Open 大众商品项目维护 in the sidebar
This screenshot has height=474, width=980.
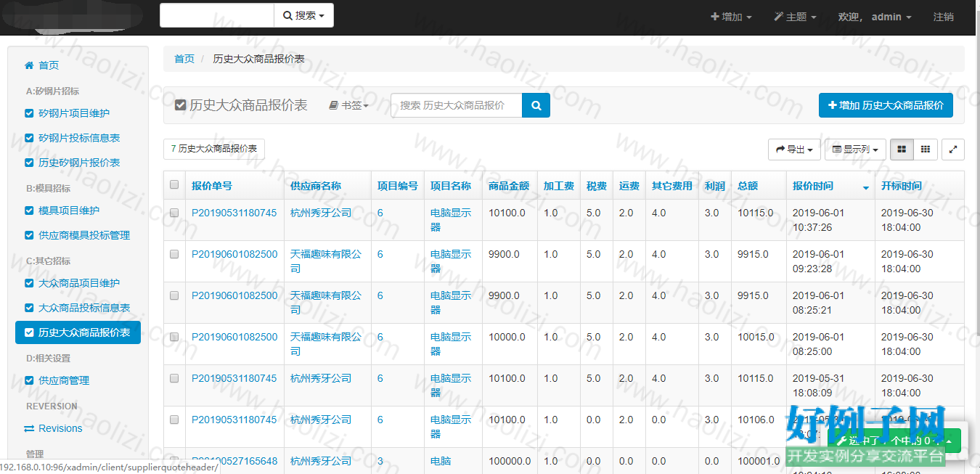[78, 283]
